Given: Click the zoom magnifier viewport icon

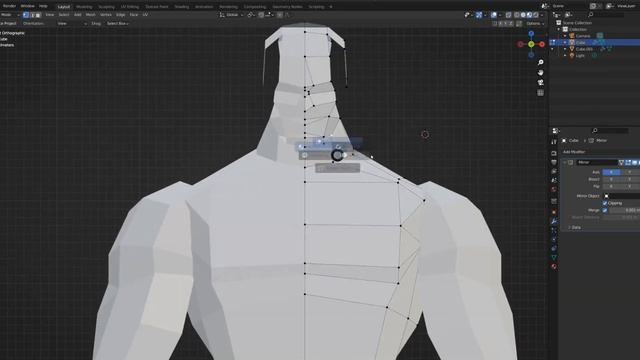Looking at the screenshot, I should 540,62.
